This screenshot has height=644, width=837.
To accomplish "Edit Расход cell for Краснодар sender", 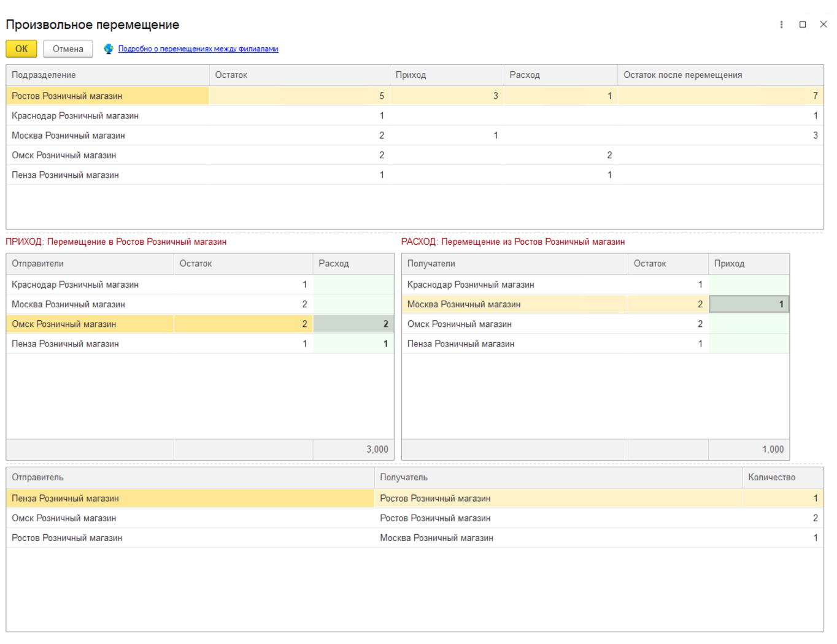I will point(353,285).
